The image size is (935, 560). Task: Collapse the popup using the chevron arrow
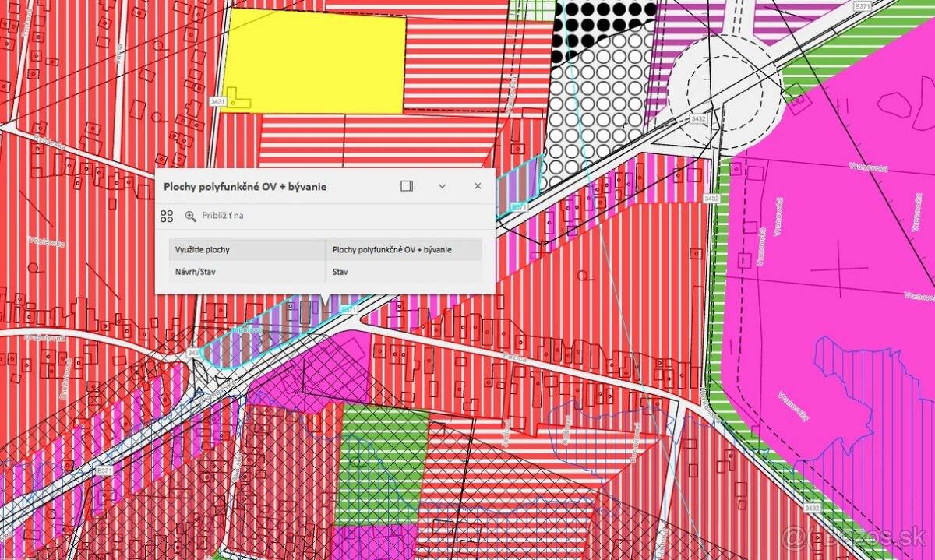click(442, 186)
